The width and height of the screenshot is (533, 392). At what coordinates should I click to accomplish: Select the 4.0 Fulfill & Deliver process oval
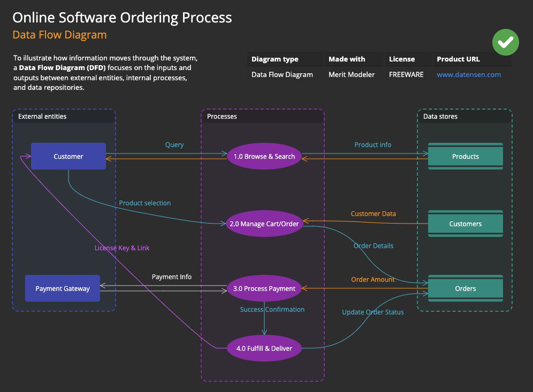264,348
